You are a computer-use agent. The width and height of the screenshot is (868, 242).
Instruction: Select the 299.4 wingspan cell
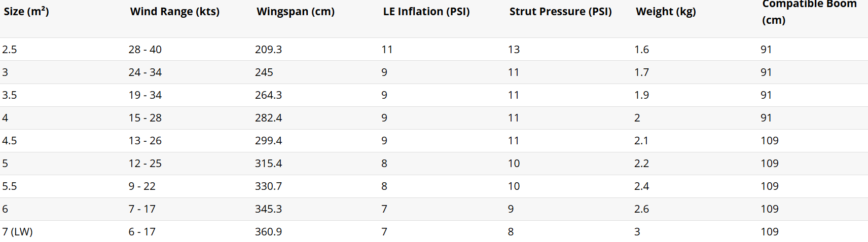(x=268, y=141)
